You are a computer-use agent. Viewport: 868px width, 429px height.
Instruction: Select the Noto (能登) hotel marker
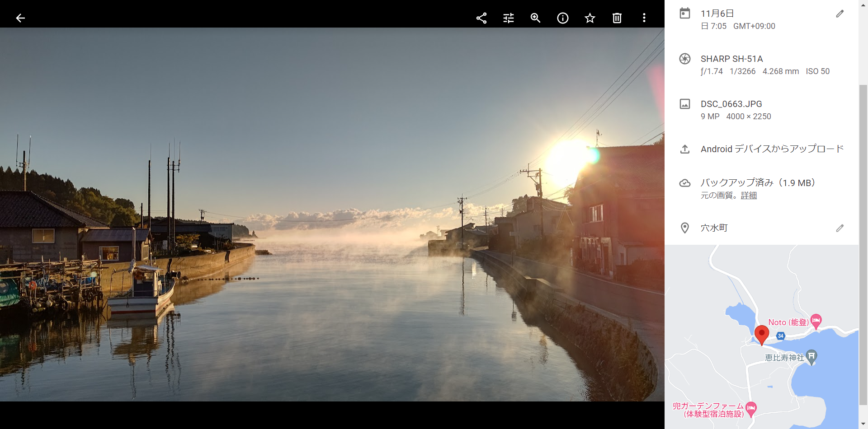816,321
